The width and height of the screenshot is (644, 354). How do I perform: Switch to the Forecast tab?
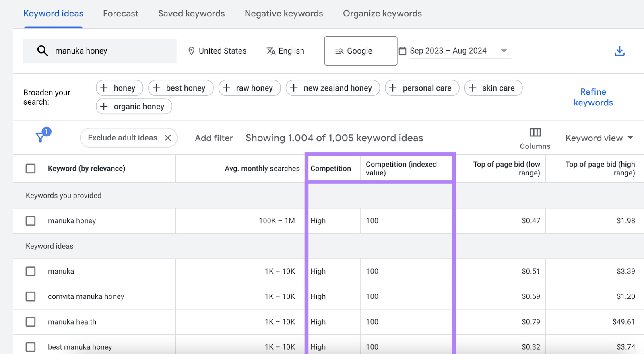(x=121, y=14)
